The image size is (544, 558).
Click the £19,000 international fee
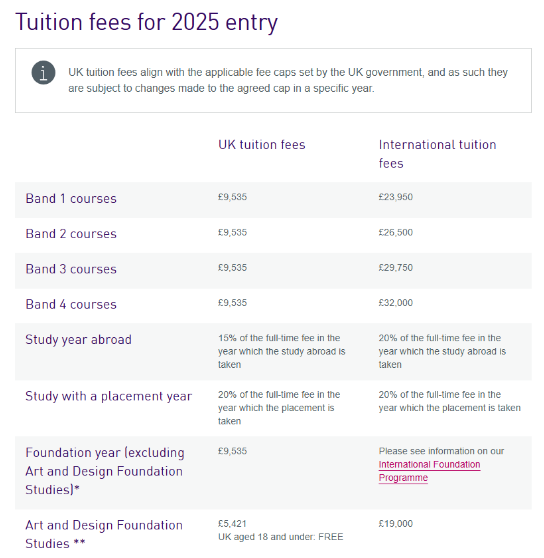pyautogui.click(x=396, y=524)
